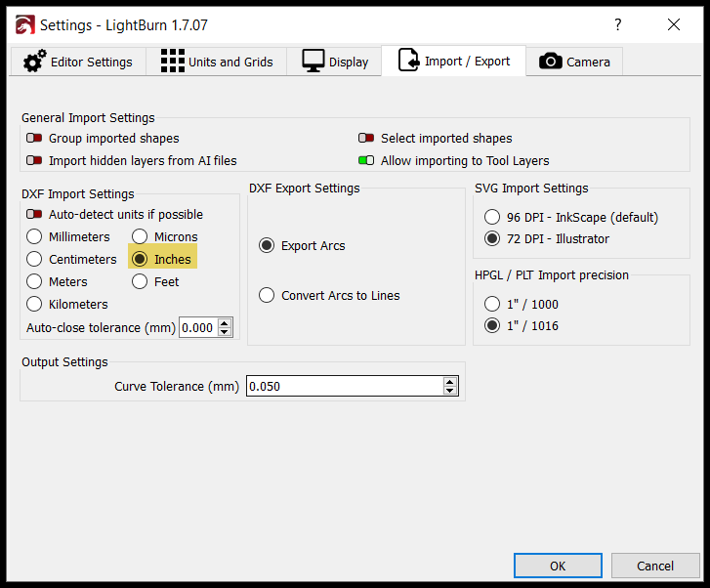Viewport: 710px width, 588px height.
Task: Toggle Auto-detect units if possible
Action: [34, 214]
